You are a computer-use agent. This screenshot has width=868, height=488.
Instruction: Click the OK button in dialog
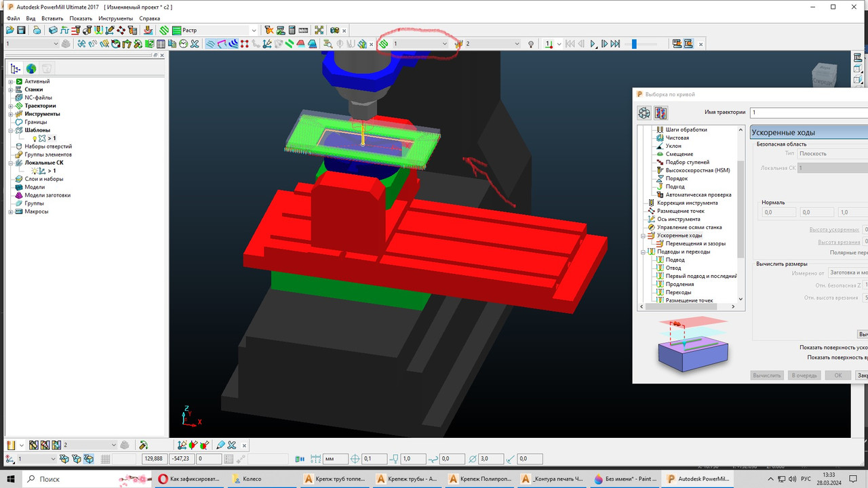point(838,375)
